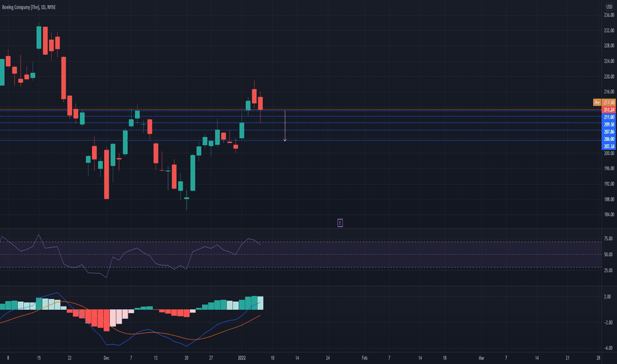
Task: Open the USD currency selector
Action: pyautogui.click(x=609, y=7)
